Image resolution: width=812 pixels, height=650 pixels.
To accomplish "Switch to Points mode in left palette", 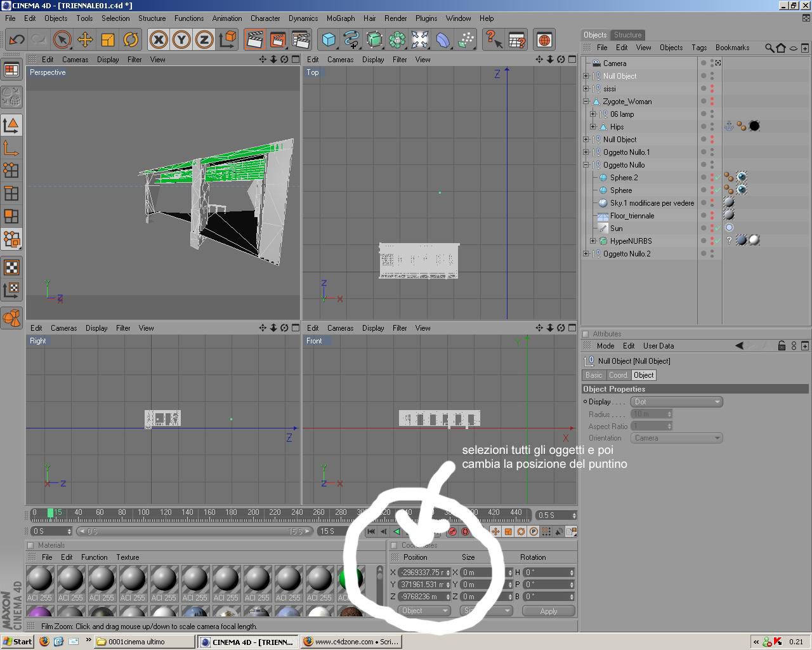I will point(11,170).
